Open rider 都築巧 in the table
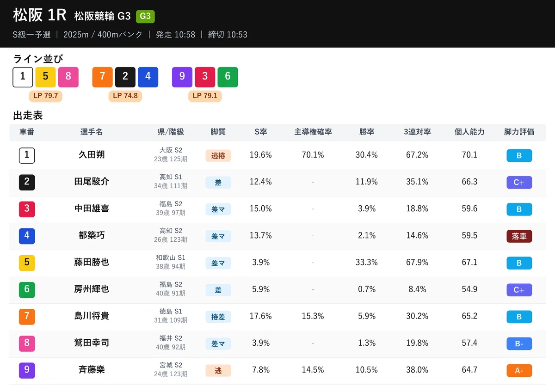Screen dimensions: 555x392 pyautogui.click(x=92, y=235)
